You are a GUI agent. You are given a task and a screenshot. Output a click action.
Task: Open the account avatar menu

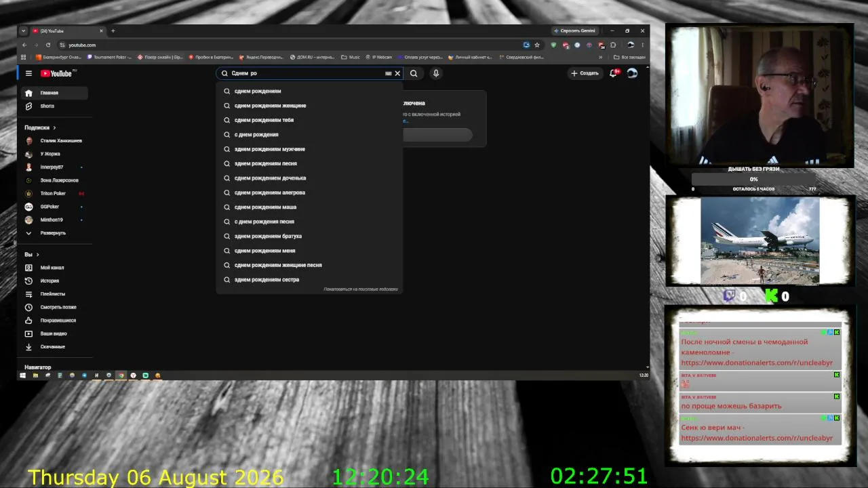pyautogui.click(x=632, y=73)
